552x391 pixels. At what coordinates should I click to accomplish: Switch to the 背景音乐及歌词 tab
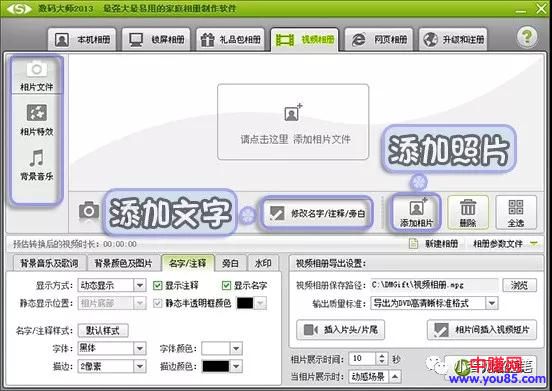(49, 263)
